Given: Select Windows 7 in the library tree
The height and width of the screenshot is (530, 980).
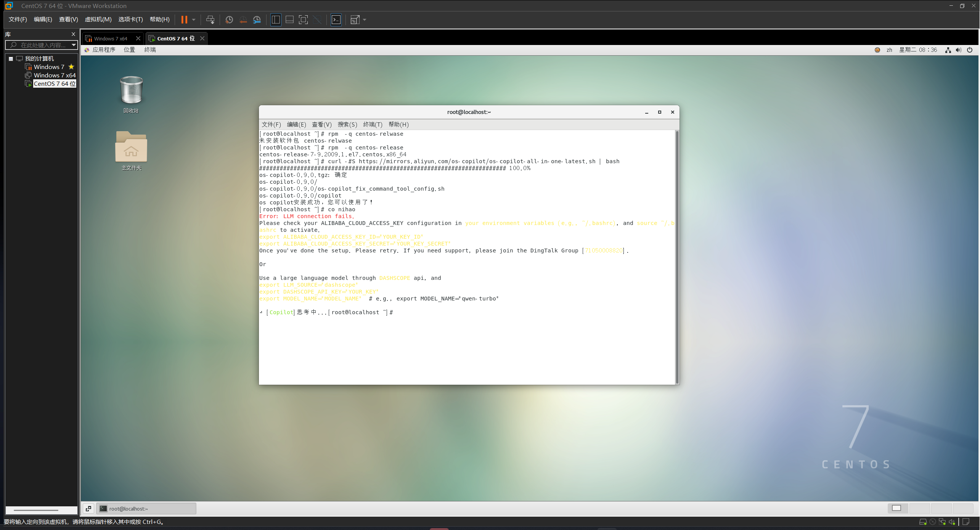Looking at the screenshot, I should click(49, 67).
